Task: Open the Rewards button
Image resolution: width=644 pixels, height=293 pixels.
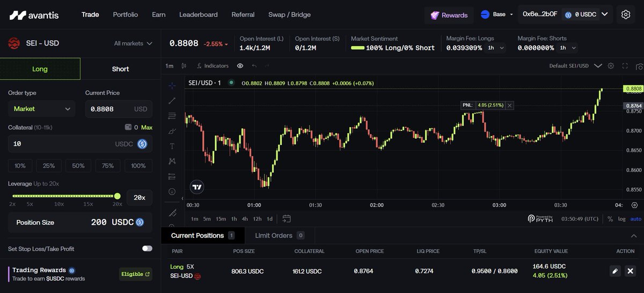Action: 449,15
